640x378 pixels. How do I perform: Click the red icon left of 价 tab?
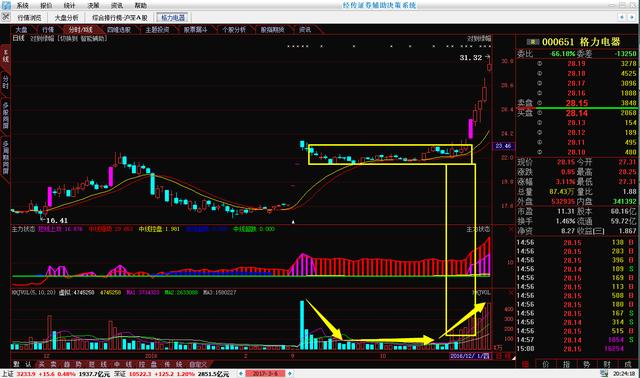tap(525, 364)
